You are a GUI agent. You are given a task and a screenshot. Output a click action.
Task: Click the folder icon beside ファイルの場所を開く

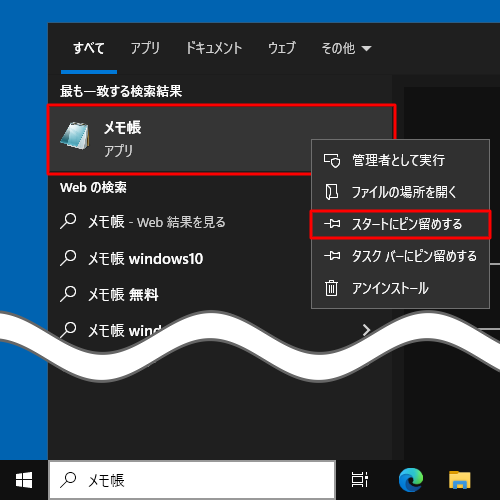332,192
